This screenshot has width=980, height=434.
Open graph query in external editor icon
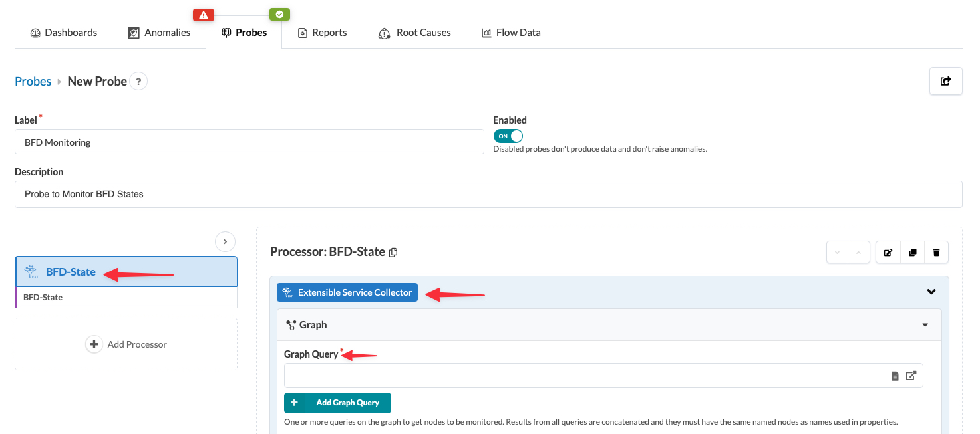[x=911, y=376]
